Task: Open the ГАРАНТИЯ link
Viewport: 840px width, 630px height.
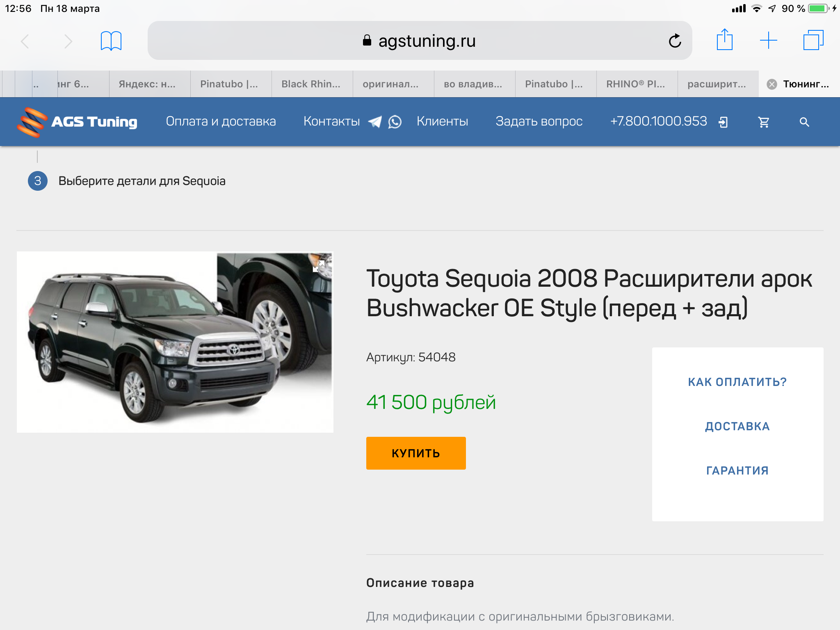Action: [x=737, y=470]
